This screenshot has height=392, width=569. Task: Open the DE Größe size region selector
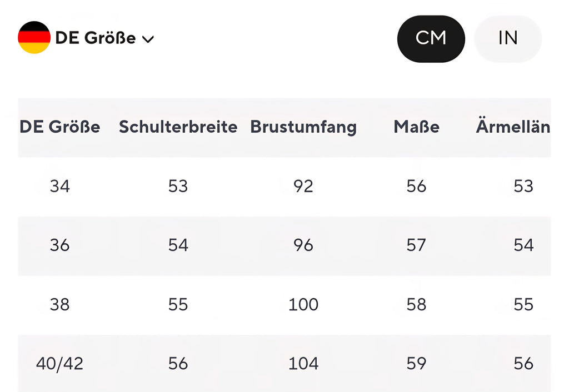click(x=86, y=37)
